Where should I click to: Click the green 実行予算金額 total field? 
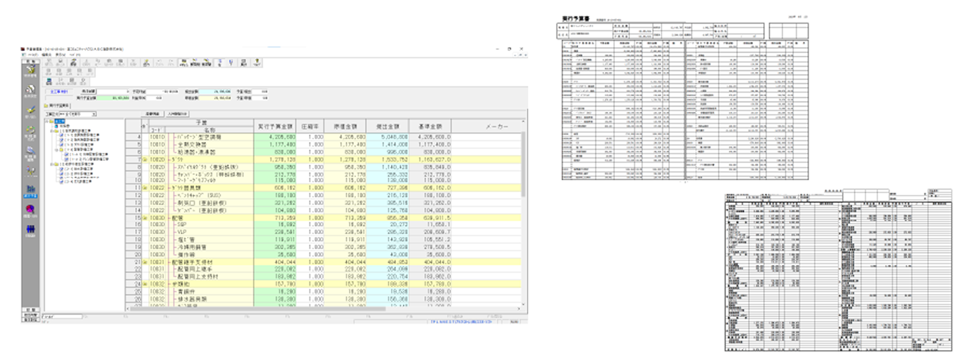pyautogui.click(x=113, y=98)
